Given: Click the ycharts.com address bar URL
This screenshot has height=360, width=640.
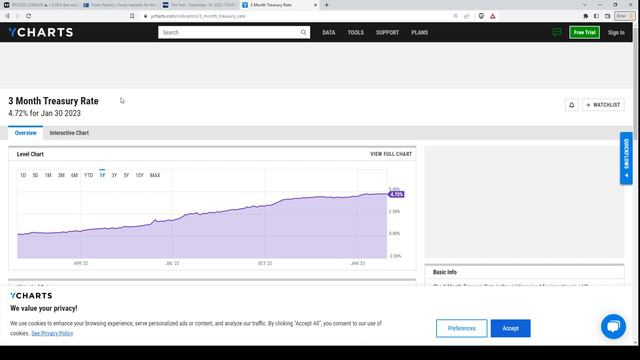Looking at the screenshot, I should (198, 16).
